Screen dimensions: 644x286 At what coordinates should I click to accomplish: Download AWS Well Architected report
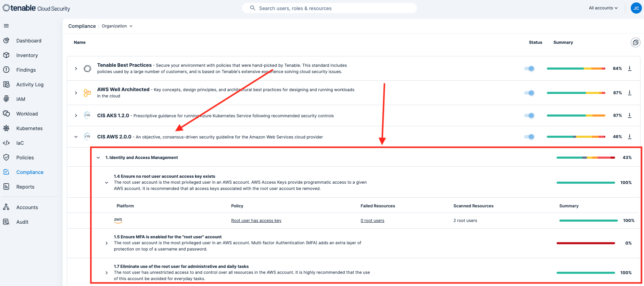pos(630,93)
